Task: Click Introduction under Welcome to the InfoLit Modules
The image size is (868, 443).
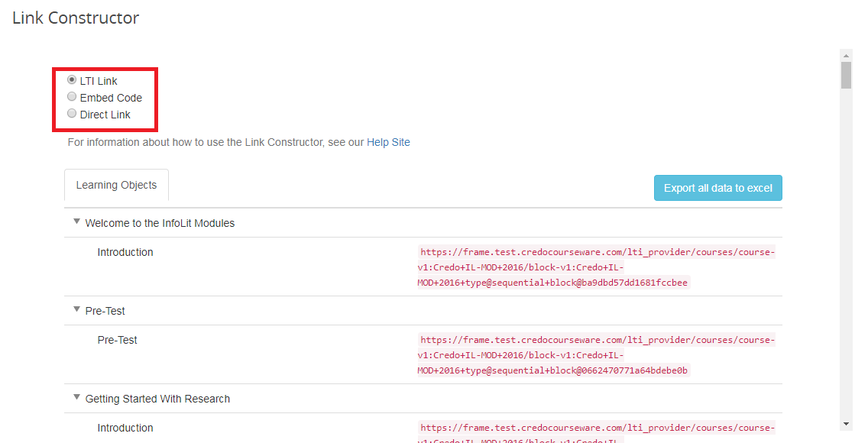Action: click(125, 252)
